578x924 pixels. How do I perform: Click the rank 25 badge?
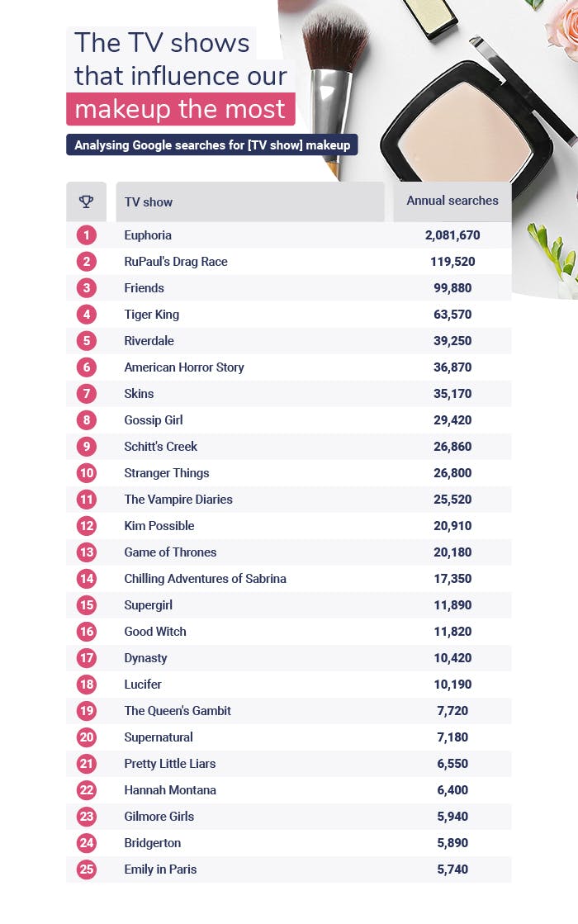click(x=87, y=870)
